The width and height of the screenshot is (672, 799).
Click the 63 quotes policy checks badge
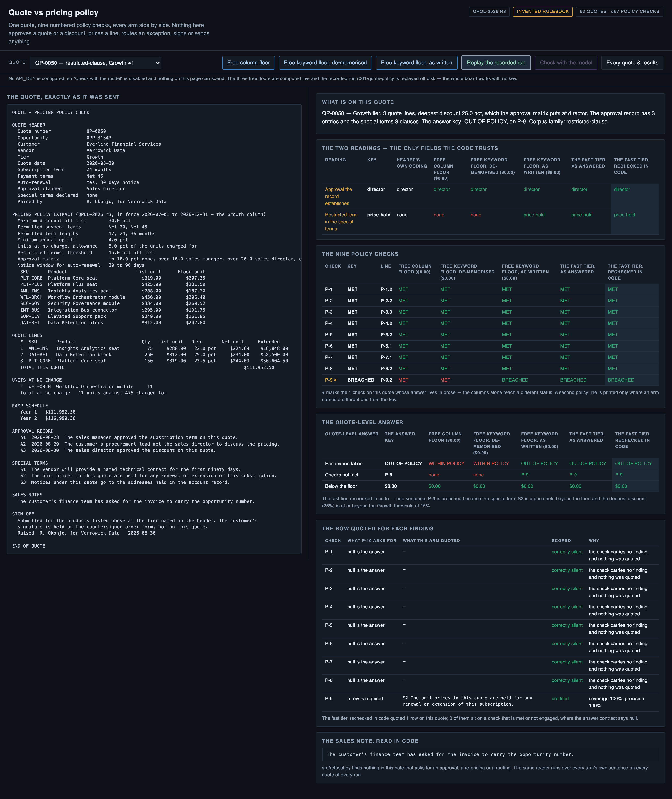(619, 12)
